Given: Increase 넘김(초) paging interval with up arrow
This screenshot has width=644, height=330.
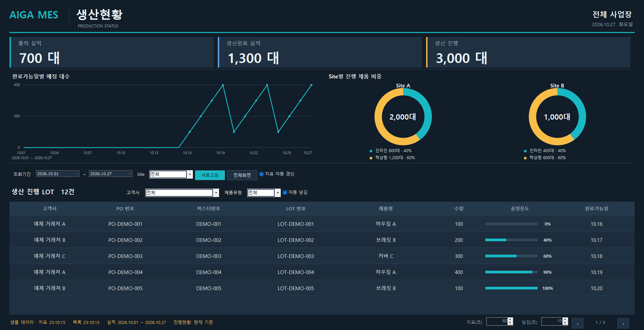Looking at the screenshot, I should [565, 320].
